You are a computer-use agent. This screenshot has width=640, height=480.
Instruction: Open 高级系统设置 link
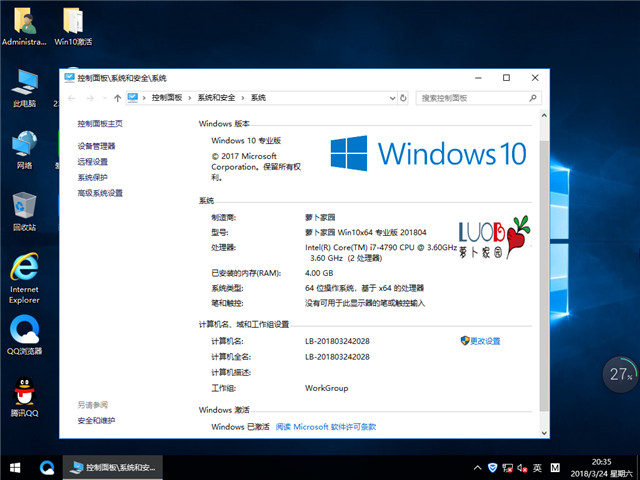pos(100,193)
